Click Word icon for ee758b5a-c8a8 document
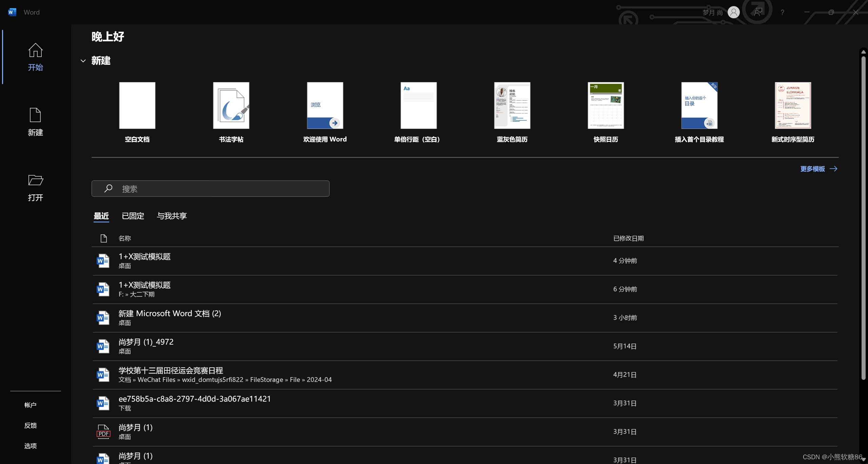Image resolution: width=868 pixels, height=464 pixels. pyautogui.click(x=103, y=403)
